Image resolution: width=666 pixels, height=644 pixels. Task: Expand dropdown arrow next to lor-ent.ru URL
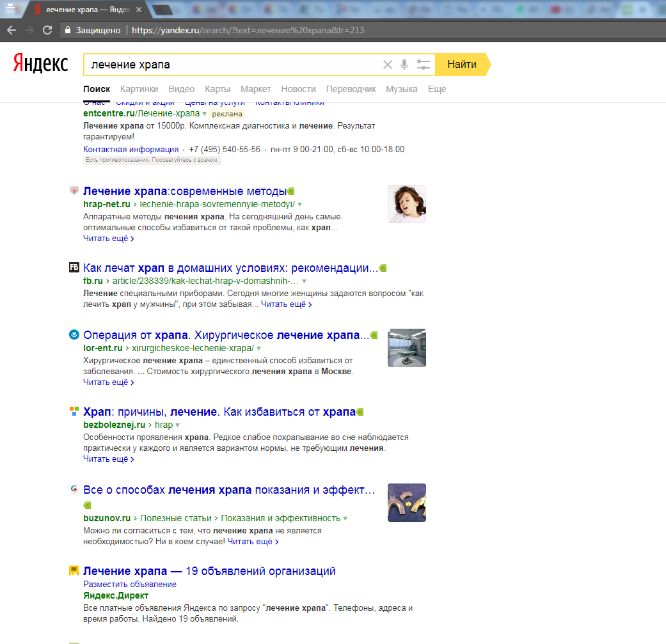[x=258, y=349]
